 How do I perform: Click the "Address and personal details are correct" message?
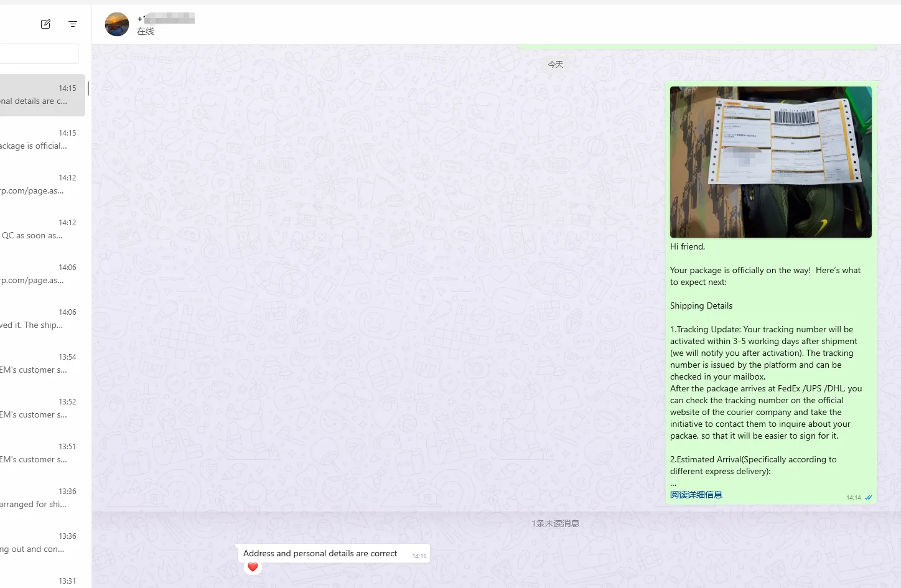point(320,553)
